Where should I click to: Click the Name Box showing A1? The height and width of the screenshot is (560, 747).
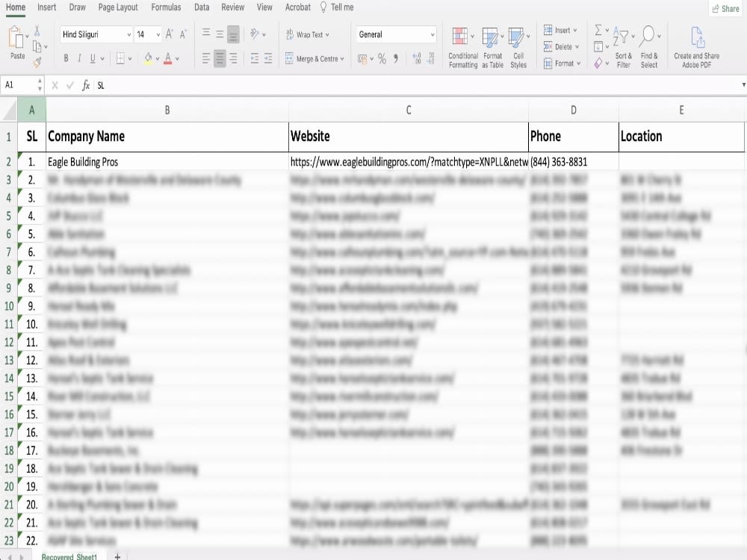tap(22, 85)
